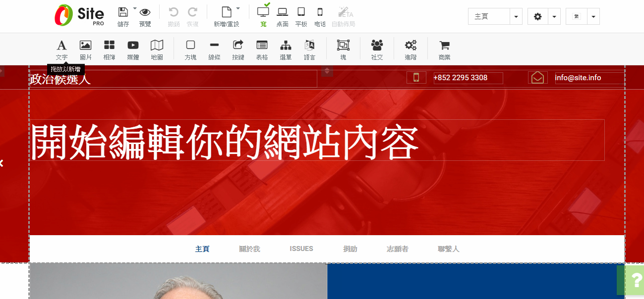Save the site with the 儲存 icon
Screen dimensions: 644x299
[123, 12]
